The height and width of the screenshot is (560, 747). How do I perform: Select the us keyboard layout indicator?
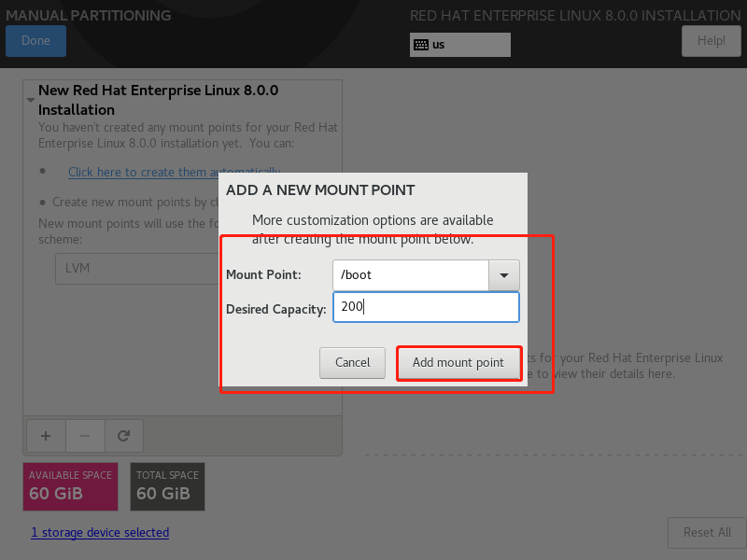click(459, 45)
